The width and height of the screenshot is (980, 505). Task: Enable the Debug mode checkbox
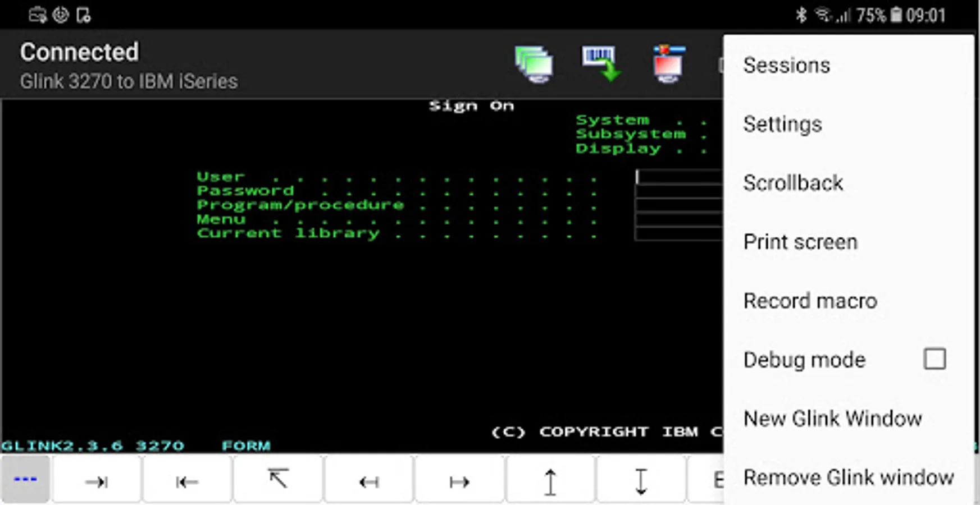pyautogui.click(x=935, y=359)
